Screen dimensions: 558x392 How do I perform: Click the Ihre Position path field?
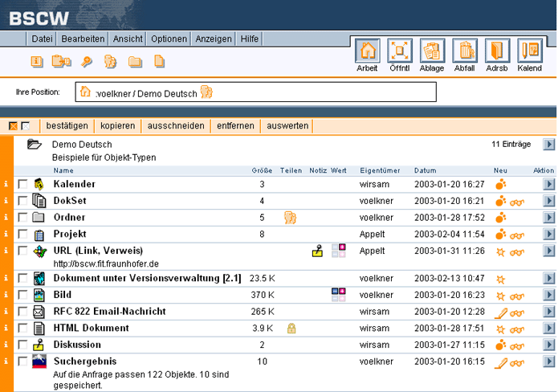[255, 92]
